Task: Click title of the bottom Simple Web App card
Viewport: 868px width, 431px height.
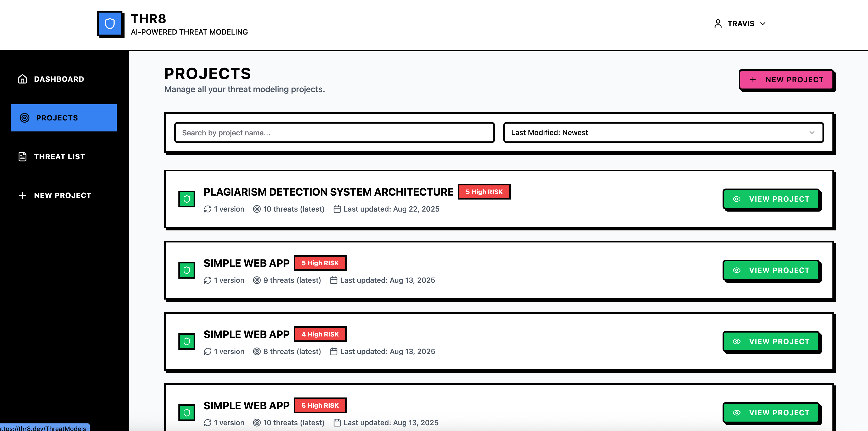Action: pyautogui.click(x=246, y=405)
